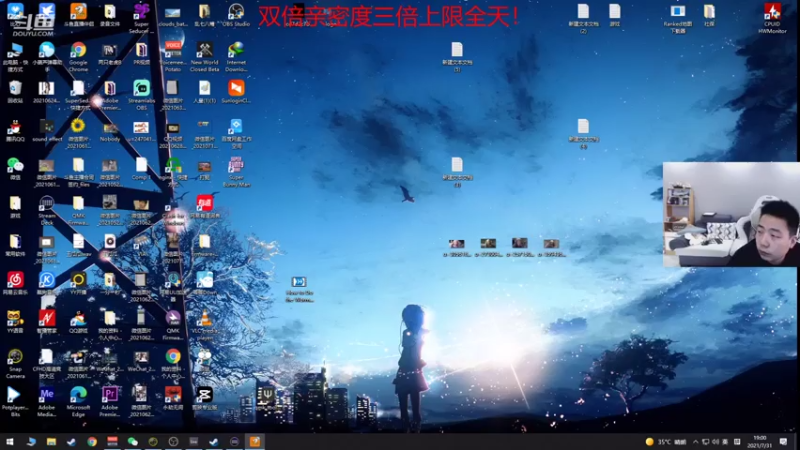Open the 剪映专业版 video editor icon

pyautogui.click(x=204, y=398)
